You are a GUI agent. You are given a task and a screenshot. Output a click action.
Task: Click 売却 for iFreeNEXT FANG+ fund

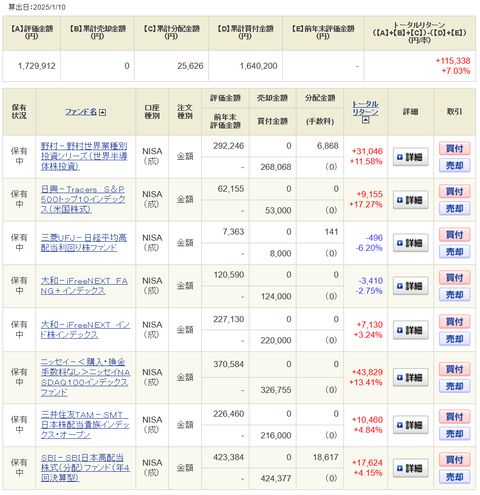click(x=454, y=294)
